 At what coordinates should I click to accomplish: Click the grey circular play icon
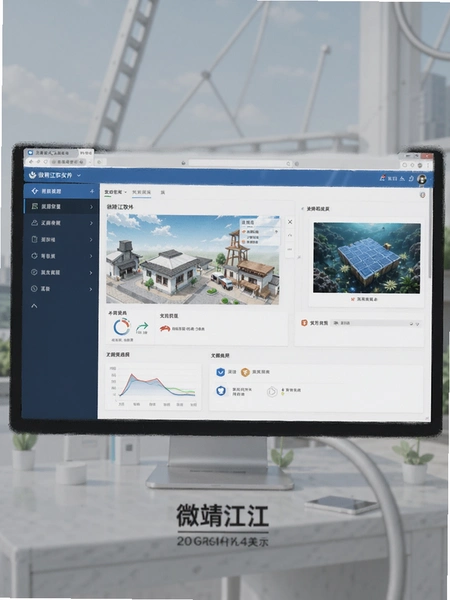[x=272, y=391]
